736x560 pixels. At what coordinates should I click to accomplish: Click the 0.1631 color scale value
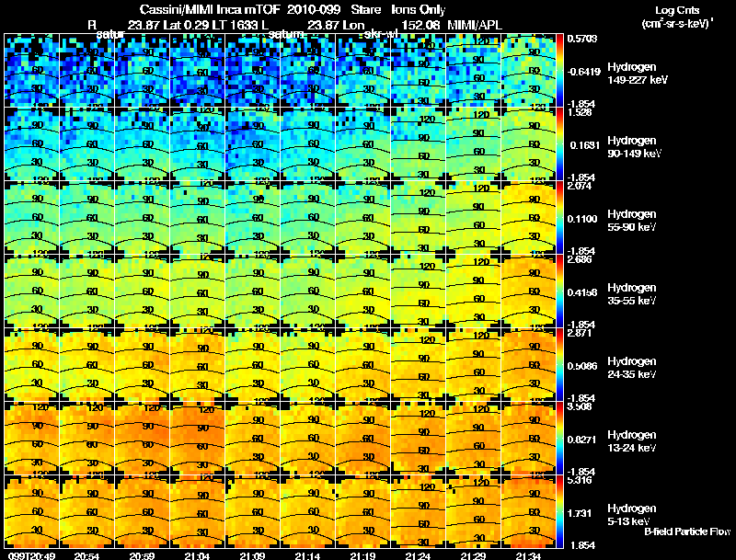pos(585,145)
